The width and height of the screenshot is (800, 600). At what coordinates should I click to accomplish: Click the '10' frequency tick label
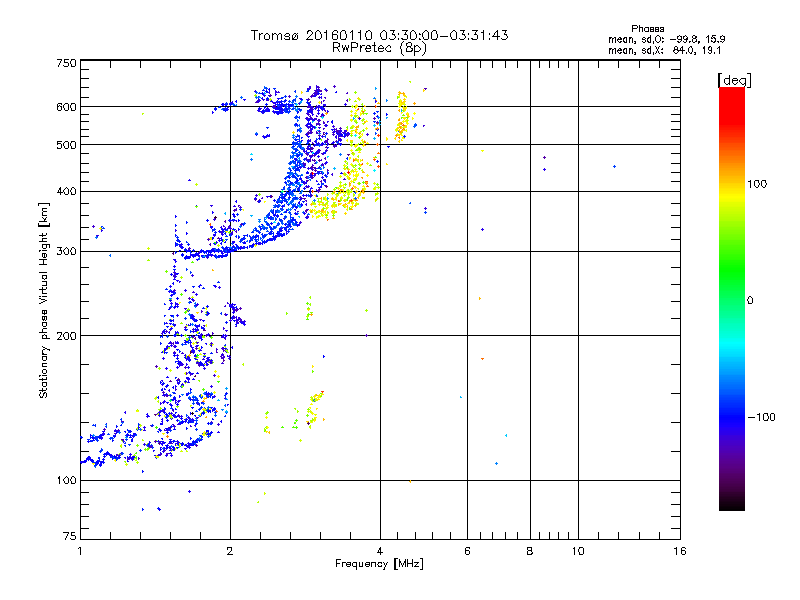[x=578, y=551]
